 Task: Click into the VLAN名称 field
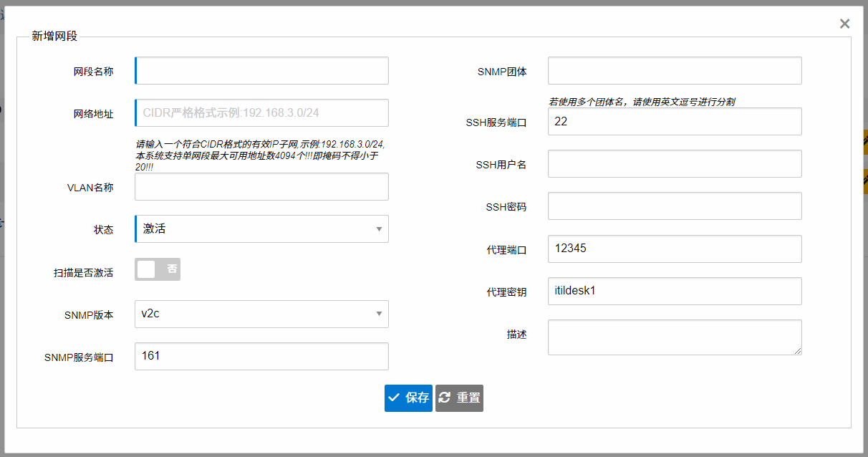point(261,186)
